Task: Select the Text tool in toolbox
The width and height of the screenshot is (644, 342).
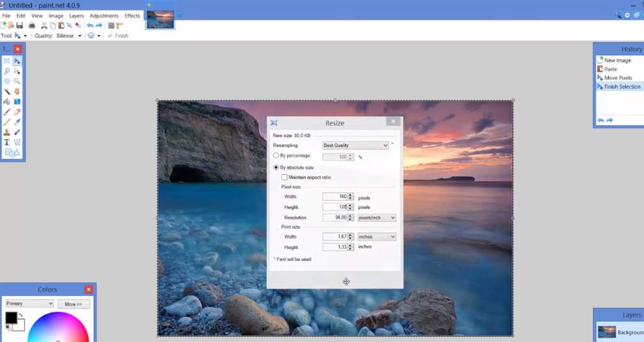Action: [x=7, y=142]
